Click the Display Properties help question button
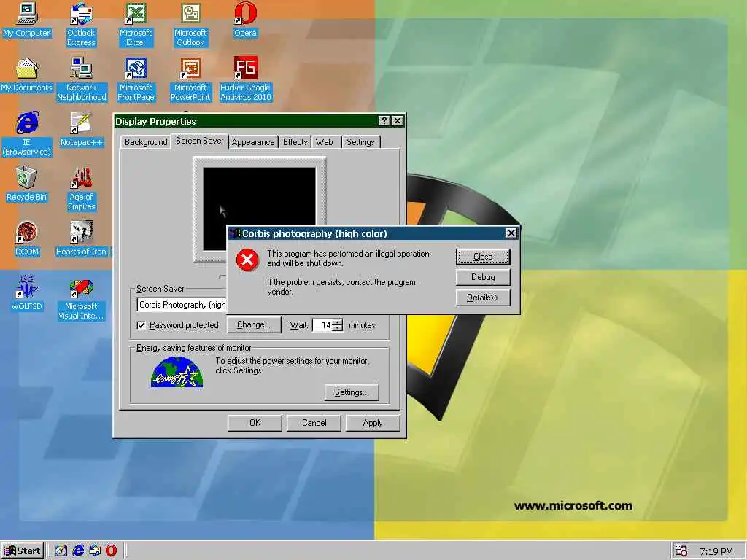The width and height of the screenshot is (747, 560). pos(384,121)
